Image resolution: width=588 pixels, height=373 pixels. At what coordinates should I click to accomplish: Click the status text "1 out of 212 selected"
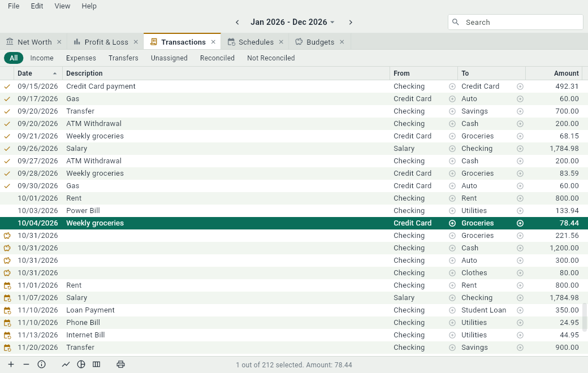tap(270, 365)
